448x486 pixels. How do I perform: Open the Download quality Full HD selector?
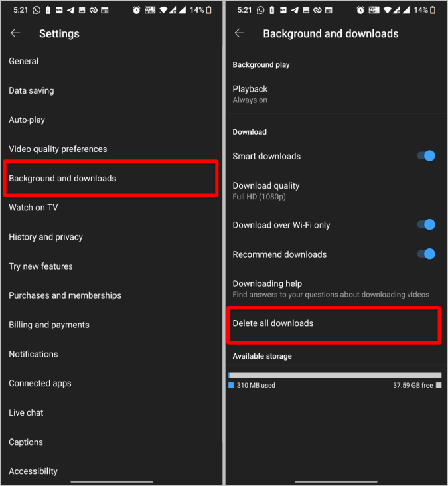336,191
